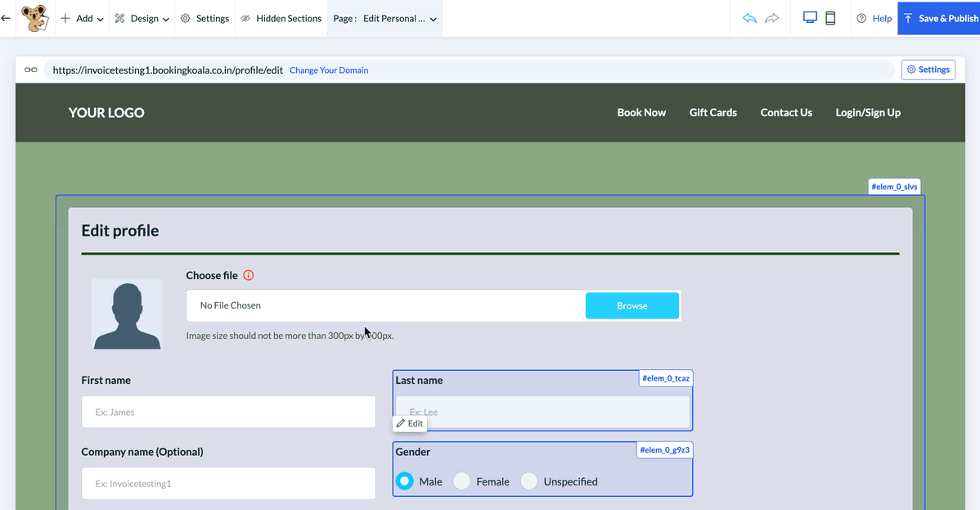The height and width of the screenshot is (510, 980).
Task: Click the image size hint text
Action: click(290, 336)
